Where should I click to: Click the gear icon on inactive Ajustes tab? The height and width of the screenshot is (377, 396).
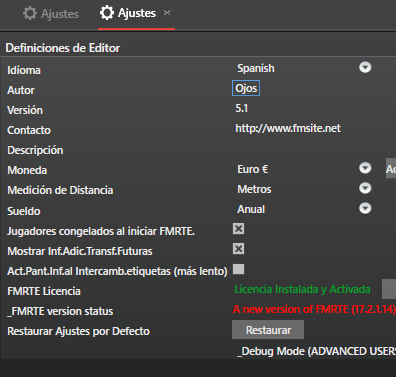tap(30, 14)
